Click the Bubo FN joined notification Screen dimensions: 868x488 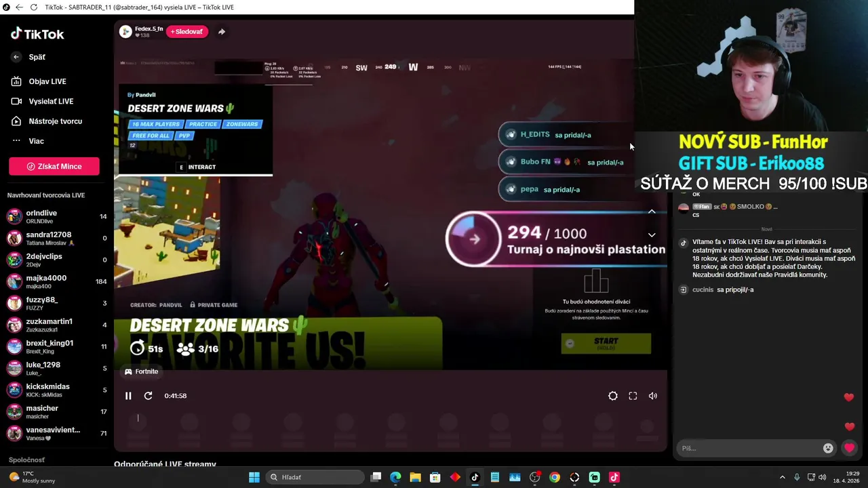pyautogui.click(x=566, y=162)
